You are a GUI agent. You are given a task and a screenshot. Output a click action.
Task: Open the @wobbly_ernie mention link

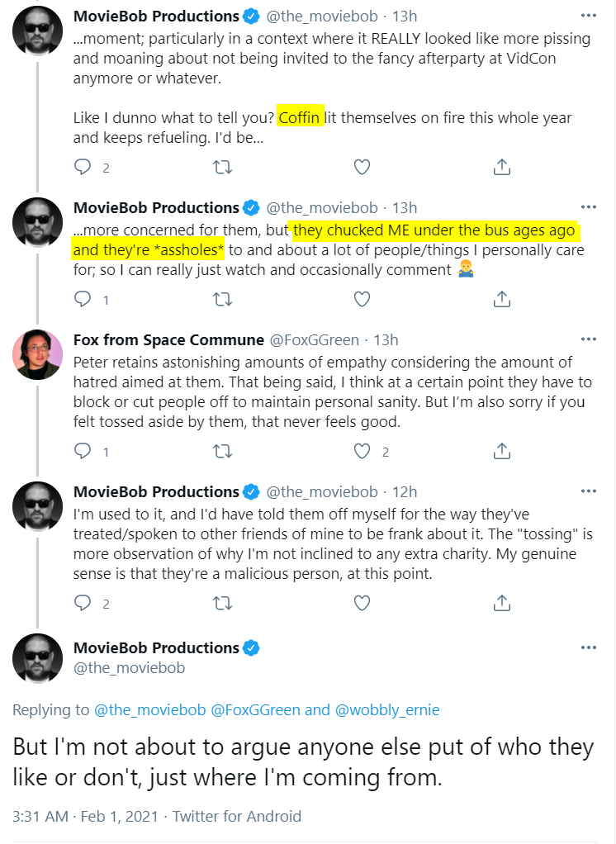[x=387, y=710]
